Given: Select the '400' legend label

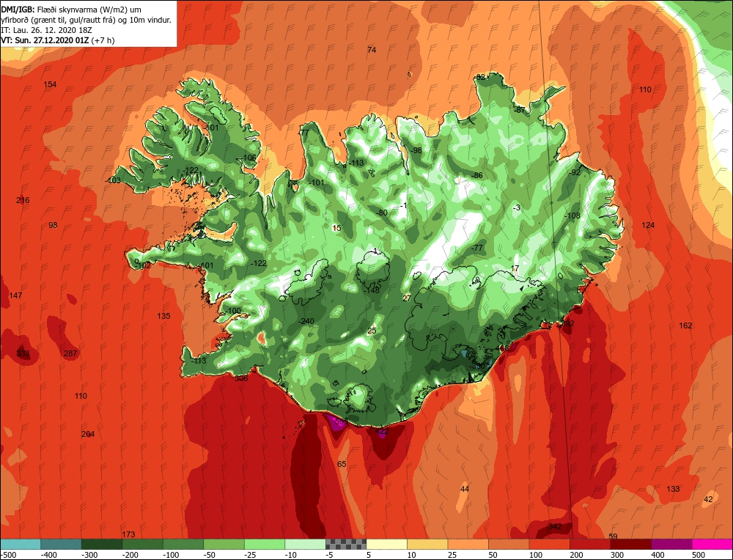Looking at the screenshot, I should pos(658,555).
